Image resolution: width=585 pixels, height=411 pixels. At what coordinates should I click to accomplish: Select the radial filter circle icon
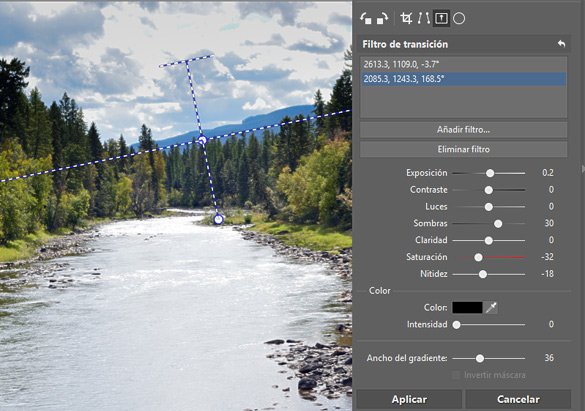click(459, 18)
